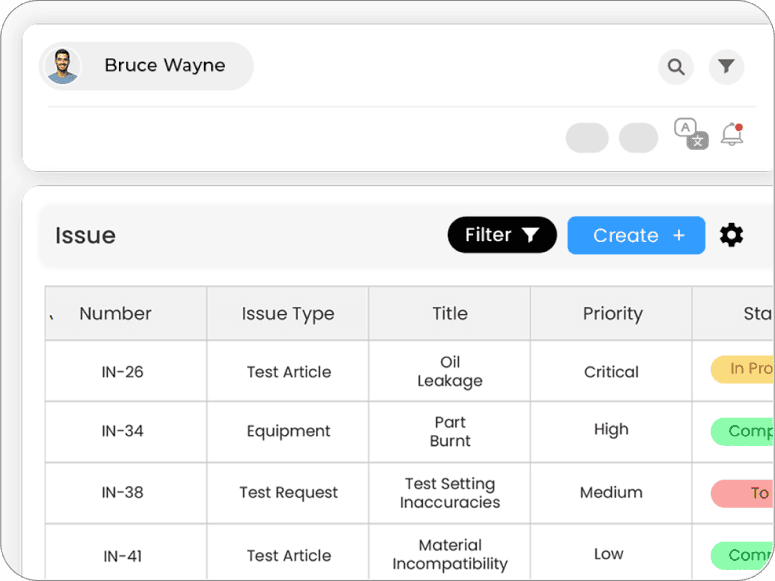Screen dimensions: 775x581
Task: Select the Status column header
Action: pyautogui.click(x=758, y=313)
